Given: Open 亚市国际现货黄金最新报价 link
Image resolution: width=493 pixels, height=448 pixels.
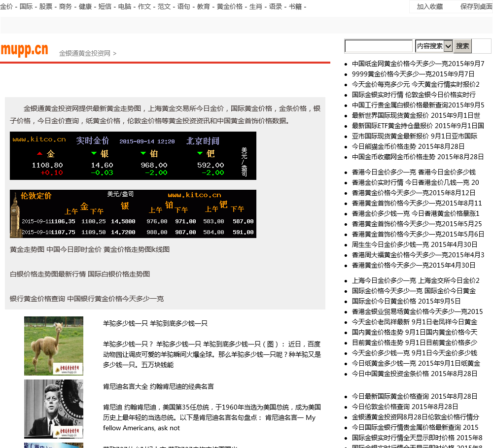Looking at the screenshot, I should (415, 136).
